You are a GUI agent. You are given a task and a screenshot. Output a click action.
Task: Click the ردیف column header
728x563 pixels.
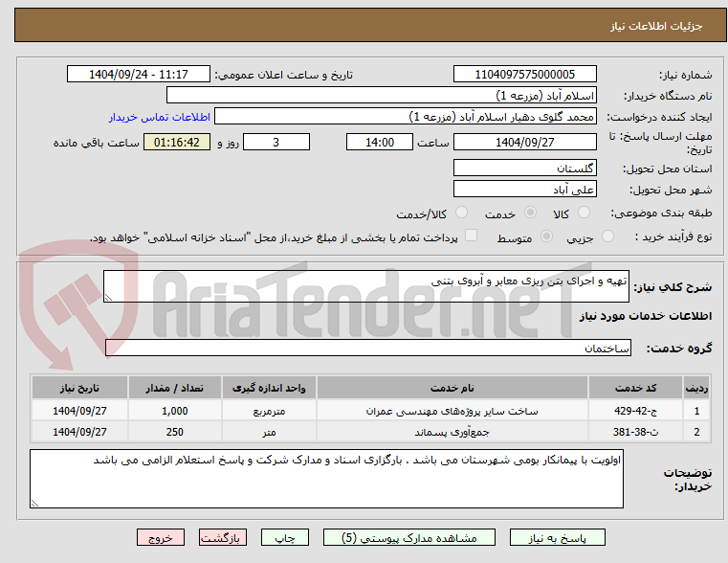(x=696, y=388)
